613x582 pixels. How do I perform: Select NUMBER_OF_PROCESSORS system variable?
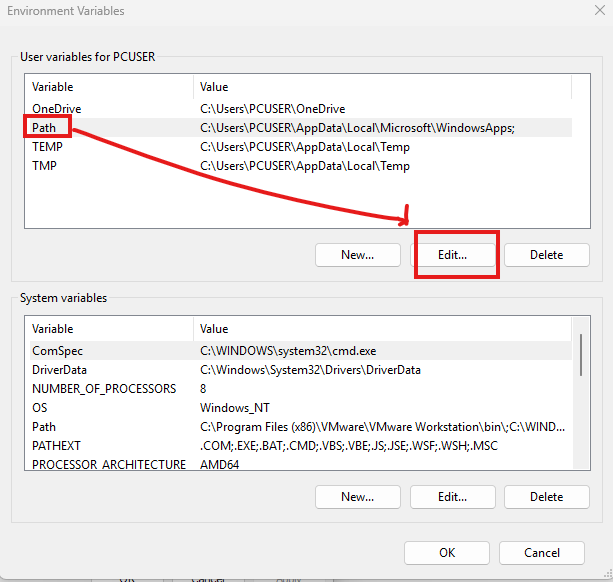click(104, 389)
